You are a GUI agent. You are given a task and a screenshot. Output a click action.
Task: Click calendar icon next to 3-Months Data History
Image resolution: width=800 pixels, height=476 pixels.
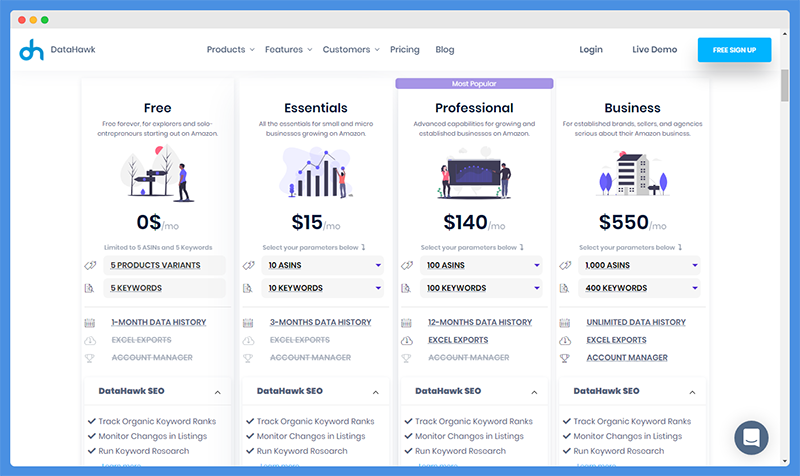(x=248, y=322)
